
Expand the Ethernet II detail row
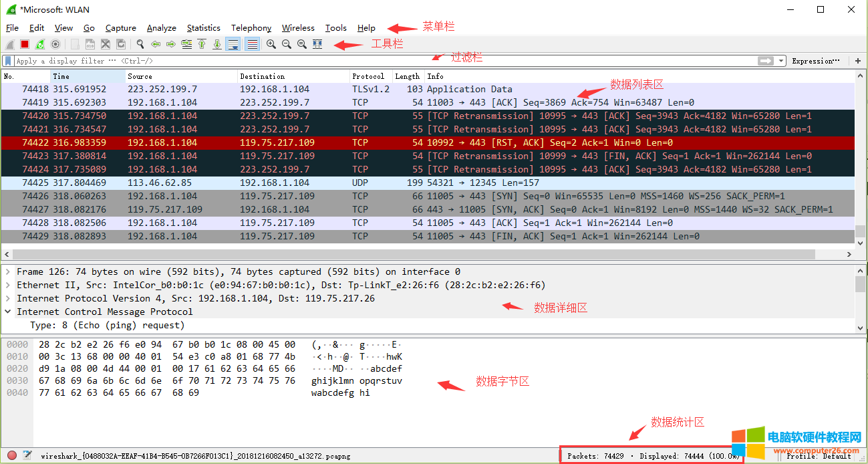7,285
